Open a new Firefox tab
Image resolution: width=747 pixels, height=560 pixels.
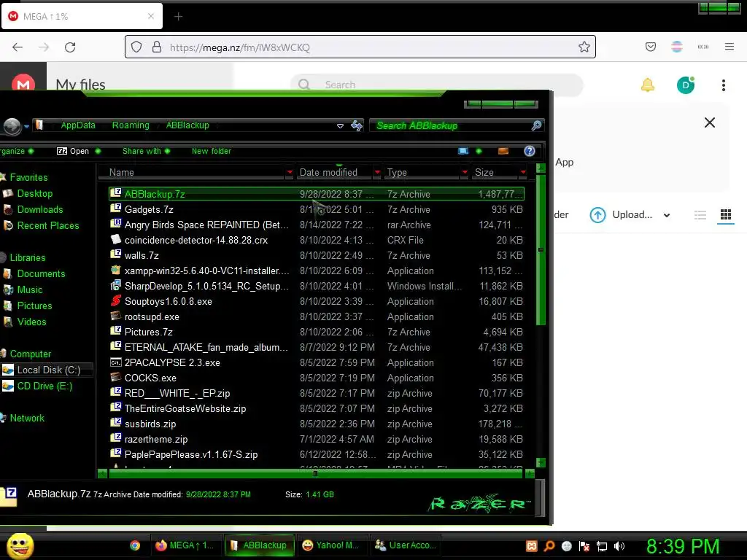(178, 17)
